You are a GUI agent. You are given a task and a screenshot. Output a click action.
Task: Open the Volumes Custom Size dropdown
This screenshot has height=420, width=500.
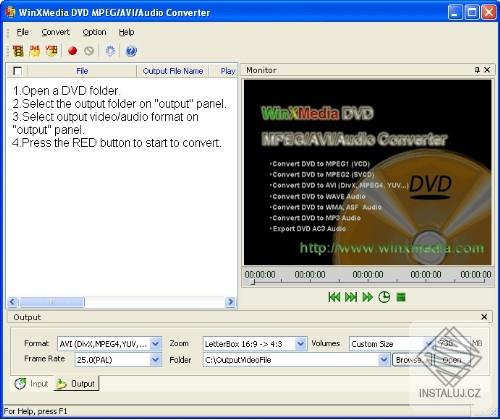pos(428,344)
